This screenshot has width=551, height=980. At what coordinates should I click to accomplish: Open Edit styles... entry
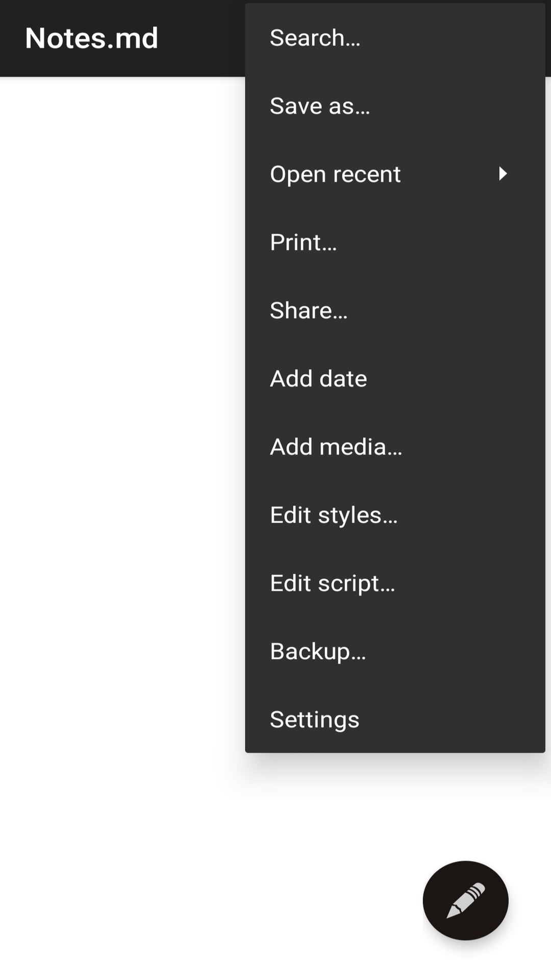tap(334, 515)
